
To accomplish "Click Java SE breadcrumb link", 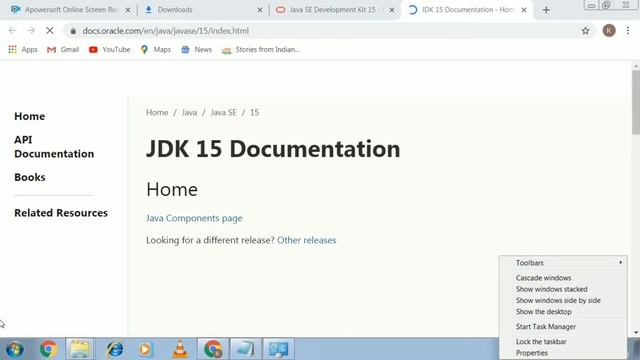I will (x=223, y=113).
